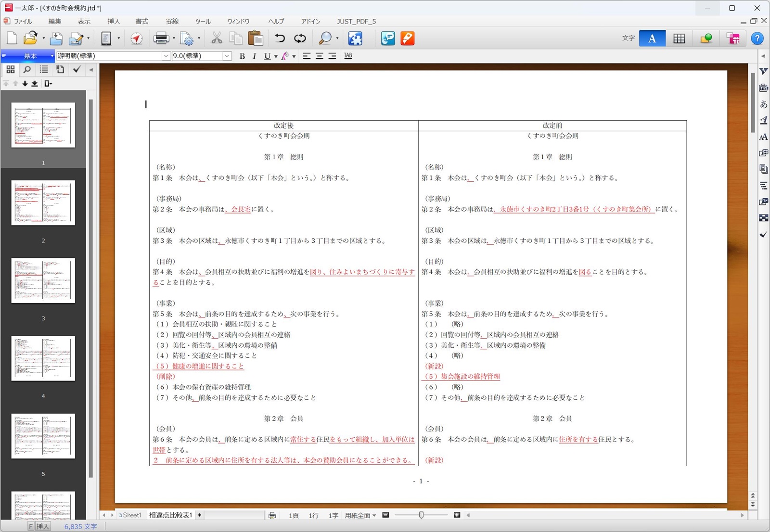This screenshot has height=532, width=770.
Task: Click the blue Help question mark icon
Action: 757,38
